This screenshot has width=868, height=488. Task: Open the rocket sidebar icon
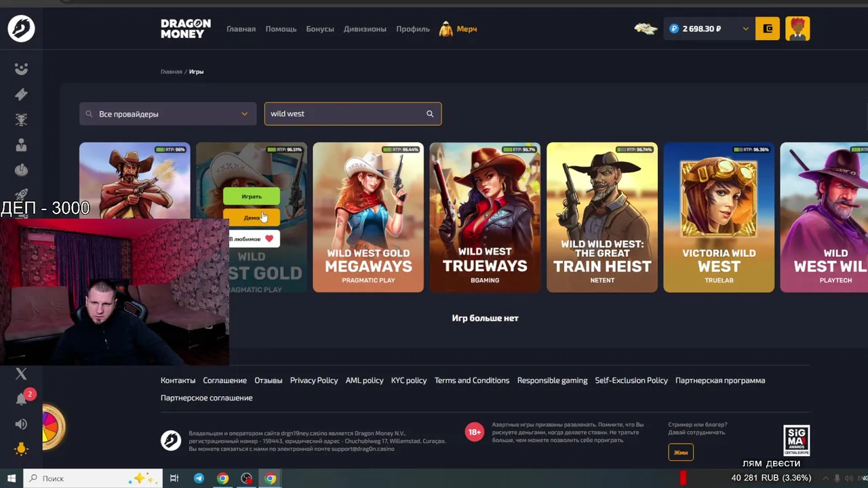(21, 195)
